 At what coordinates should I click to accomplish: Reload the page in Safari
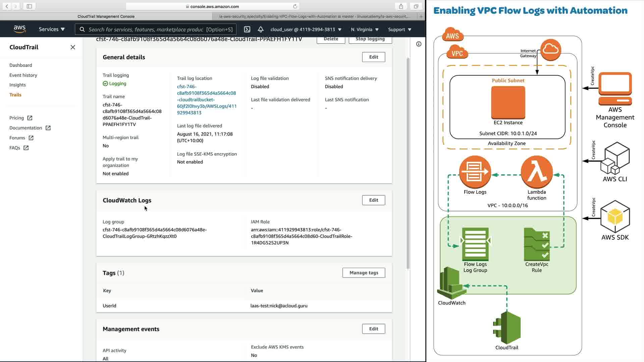295,6
